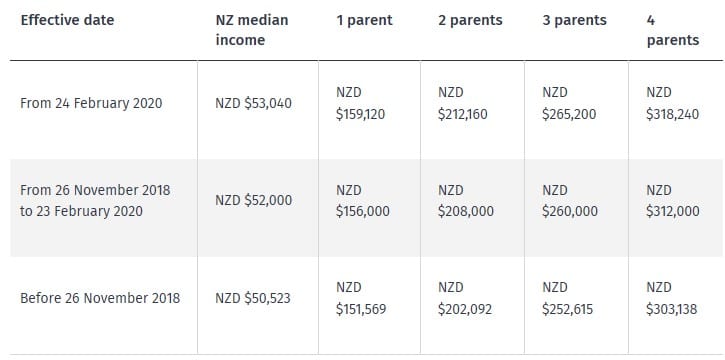Click the NZD $212,160 value
This screenshot has height=360, width=725.
pyautogui.click(x=463, y=103)
